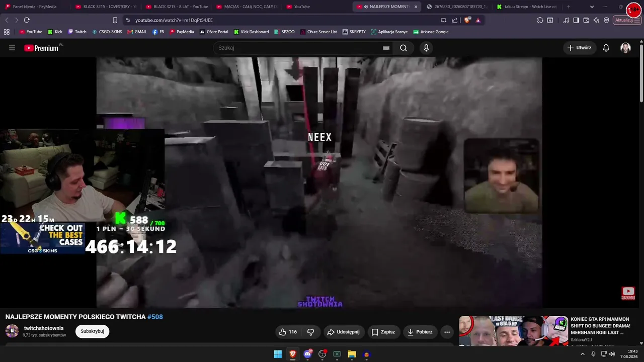Open Excel from the taskbar

click(x=337, y=354)
